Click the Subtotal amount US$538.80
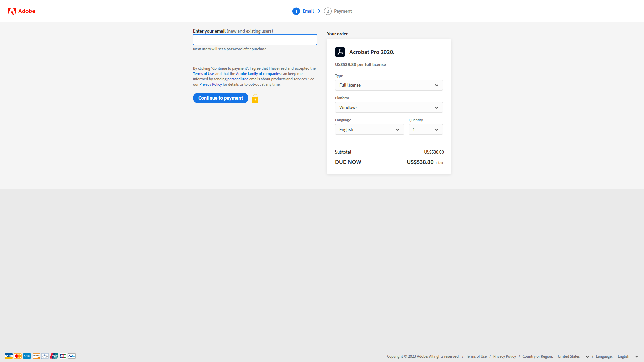The height and width of the screenshot is (362, 644). click(x=434, y=152)
